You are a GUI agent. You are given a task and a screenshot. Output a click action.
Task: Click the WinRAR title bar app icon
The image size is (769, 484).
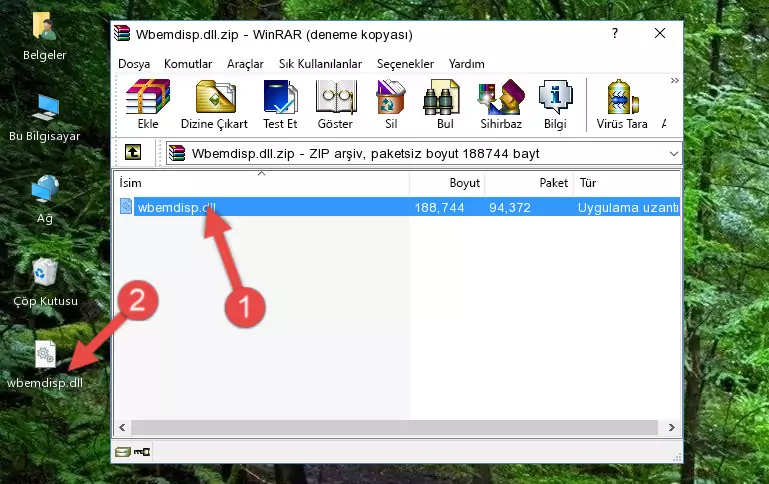(x=122, y=33)
